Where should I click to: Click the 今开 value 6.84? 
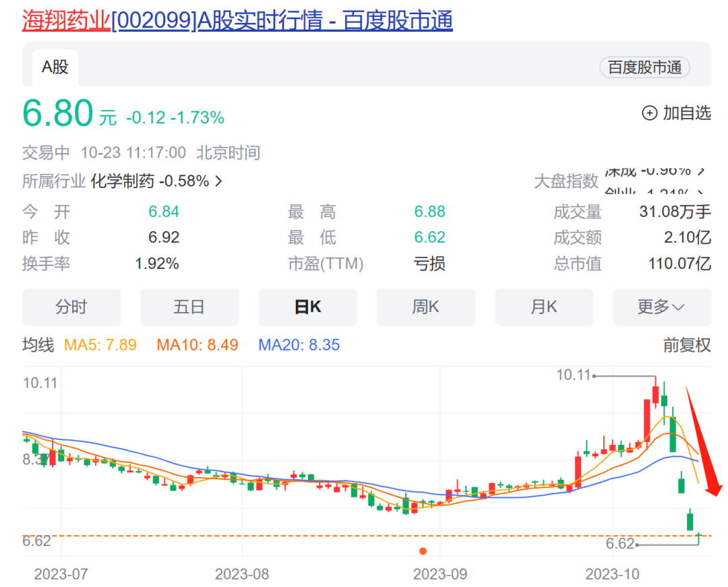[163, 212]
